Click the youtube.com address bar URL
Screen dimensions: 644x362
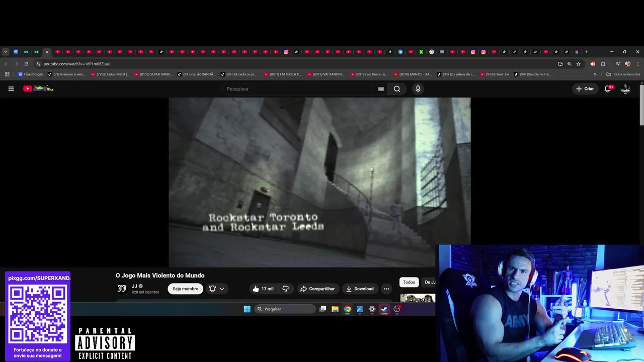click(77, 64)
